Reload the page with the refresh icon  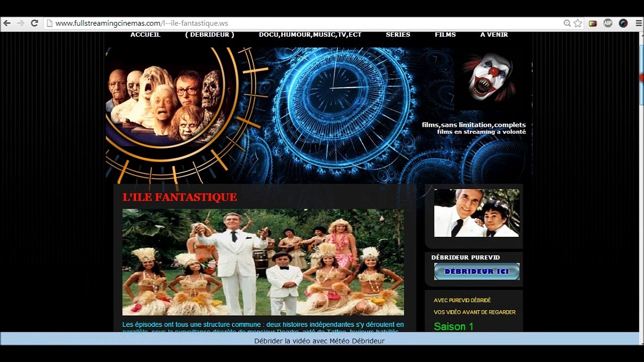[35, 23]
